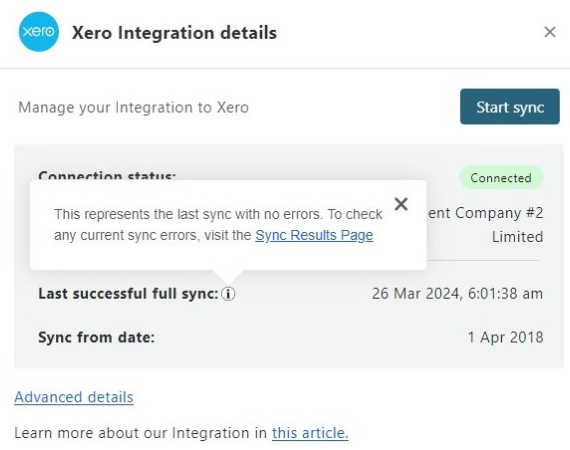Click the 'Xero Integration details' heading

point(174,33)
